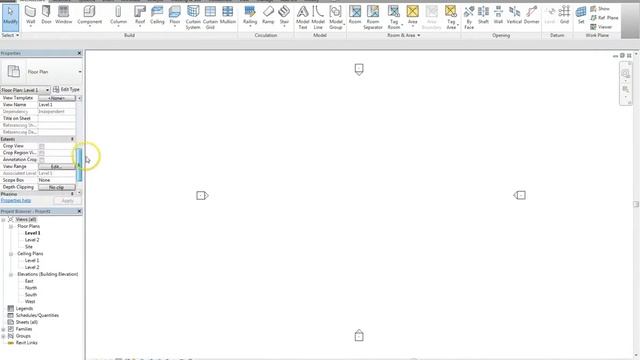The height and width of the screenshot is (360, 640).
Task: Pick the Roof tool
Action: 140,16
